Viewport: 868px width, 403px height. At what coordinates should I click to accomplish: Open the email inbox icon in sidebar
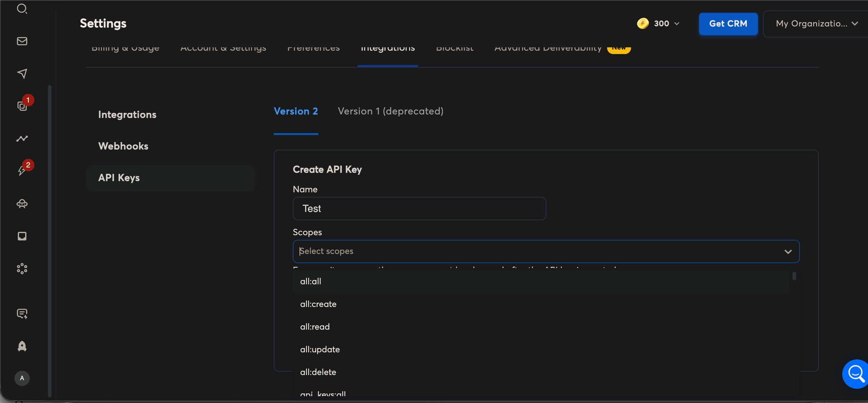22,41
